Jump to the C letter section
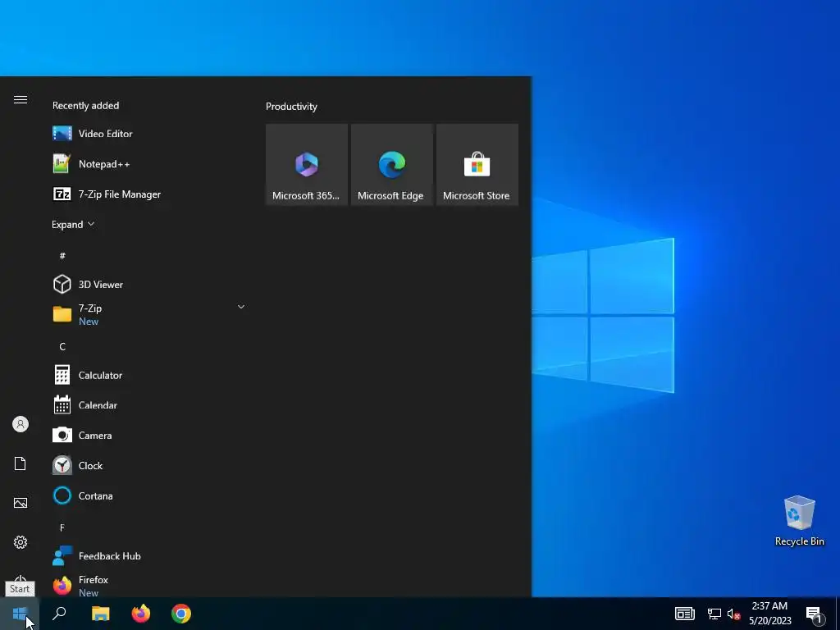The image size is (840, 630). [62, 347]
